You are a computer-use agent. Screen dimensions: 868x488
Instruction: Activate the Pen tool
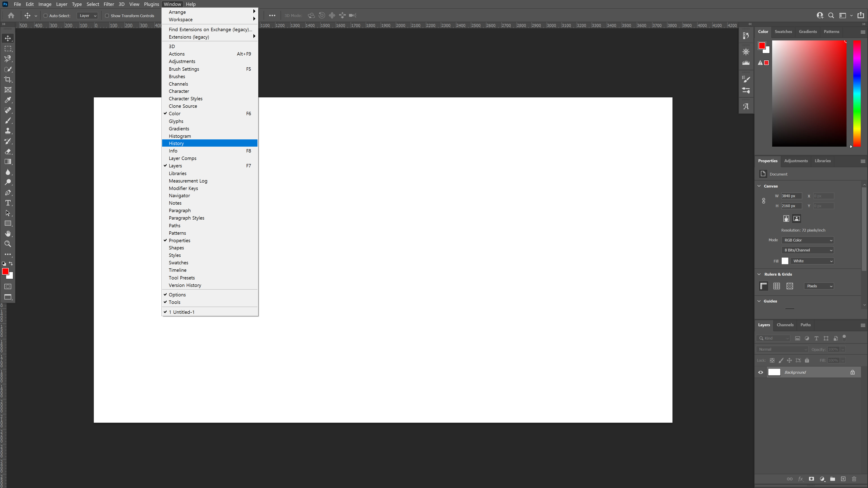pos(8,193)
